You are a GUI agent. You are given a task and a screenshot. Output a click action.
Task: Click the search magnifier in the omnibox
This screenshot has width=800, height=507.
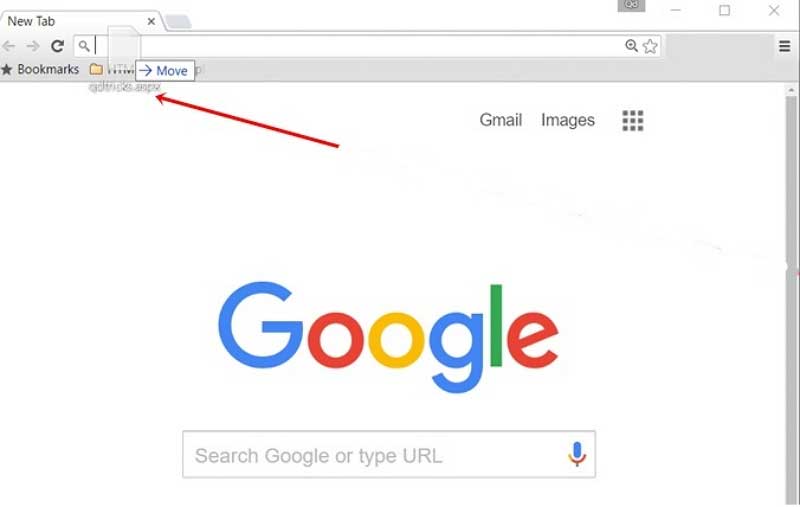pyautogui.click(x=84, y=46)
